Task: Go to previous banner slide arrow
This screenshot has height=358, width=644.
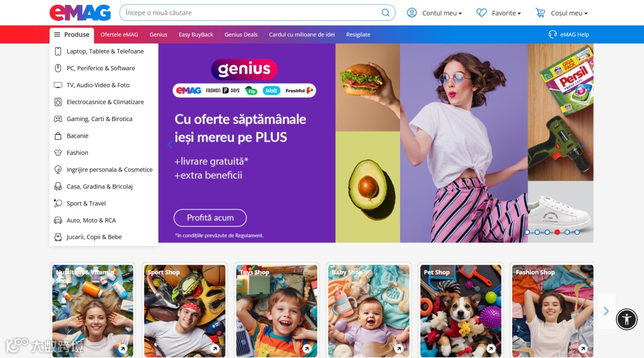Action: tap(169, 144)
